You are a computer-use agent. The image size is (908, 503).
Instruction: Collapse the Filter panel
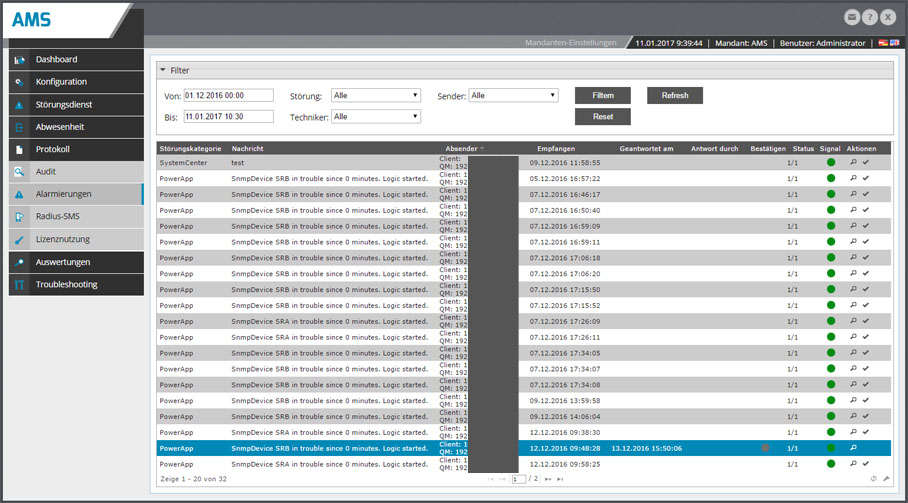coord(163,70)
